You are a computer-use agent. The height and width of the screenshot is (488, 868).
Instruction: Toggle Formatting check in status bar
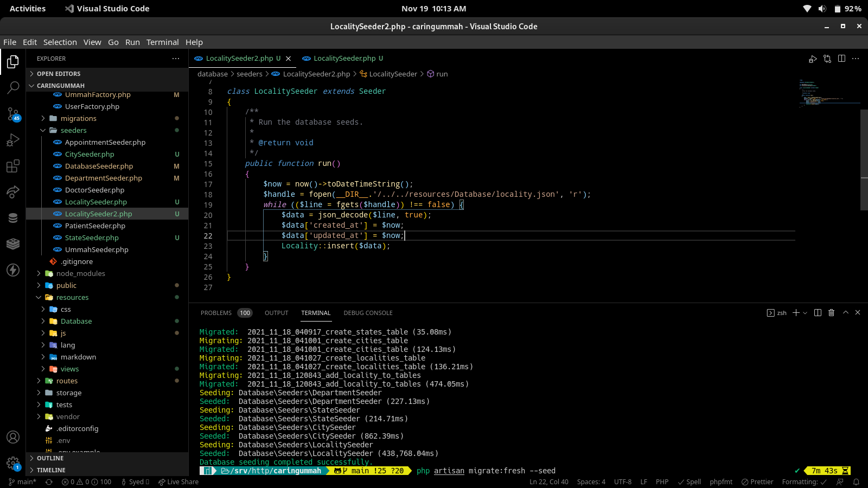tap(805, 482)
